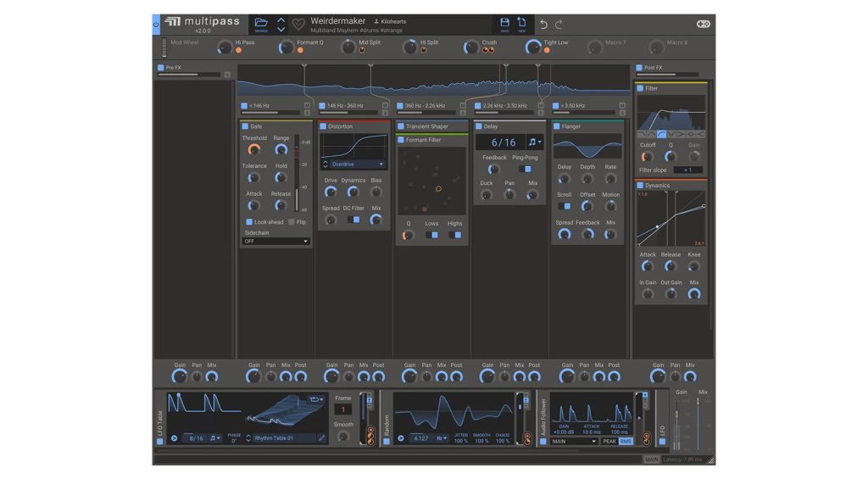This screenshot has height=479, width=868.
Task: Mute the < 146 Hz band
Action: [x=307, y=105]
